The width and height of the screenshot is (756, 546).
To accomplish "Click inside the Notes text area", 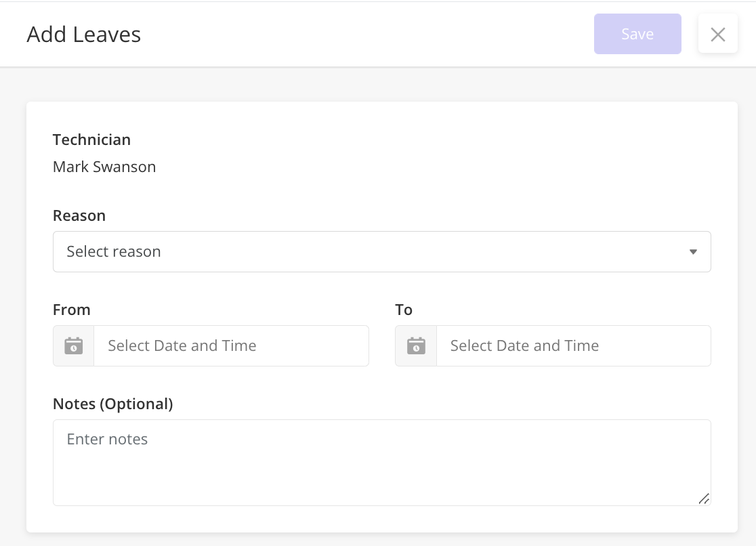I will (382, 463).
